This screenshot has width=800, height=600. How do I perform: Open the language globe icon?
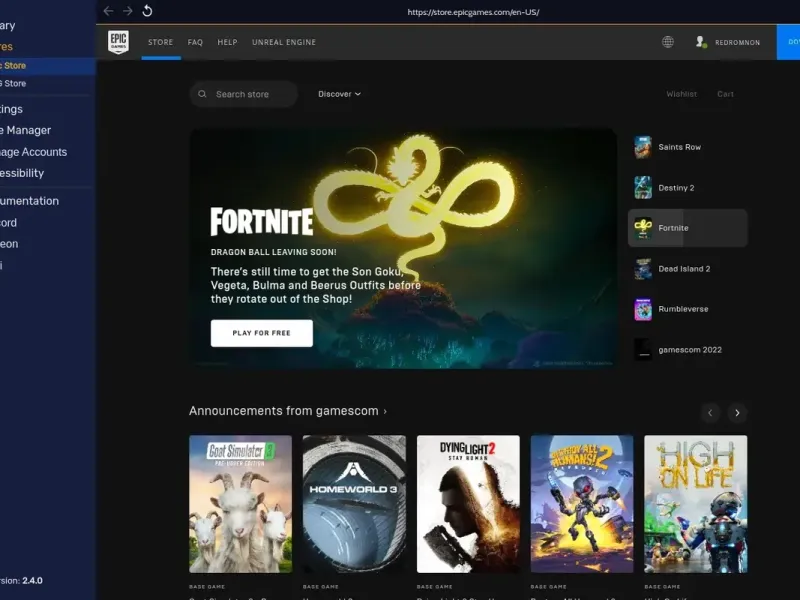667,42
